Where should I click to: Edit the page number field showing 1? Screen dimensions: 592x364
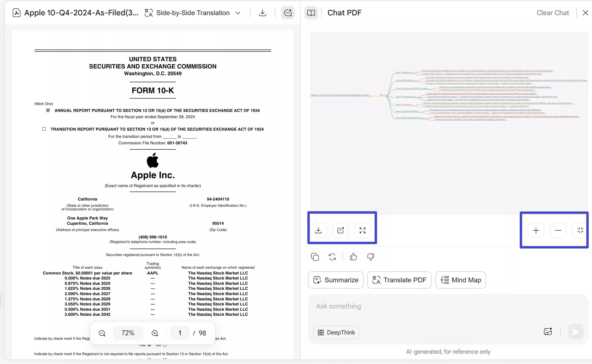tap(180, 333)
